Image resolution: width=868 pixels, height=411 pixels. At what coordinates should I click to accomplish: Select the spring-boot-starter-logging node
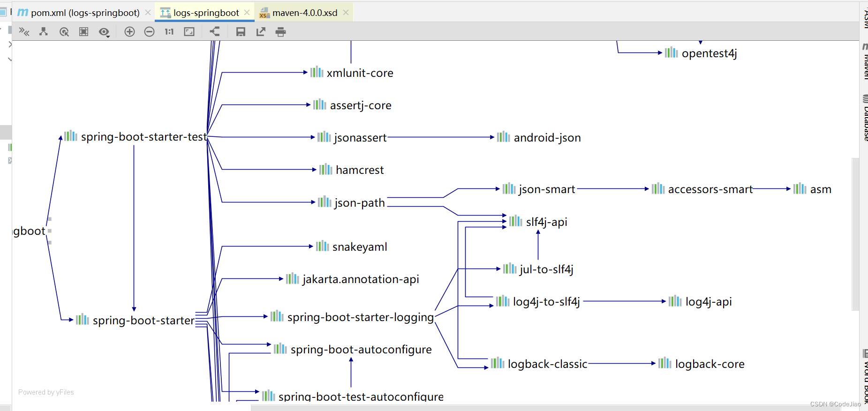(352, 317)
